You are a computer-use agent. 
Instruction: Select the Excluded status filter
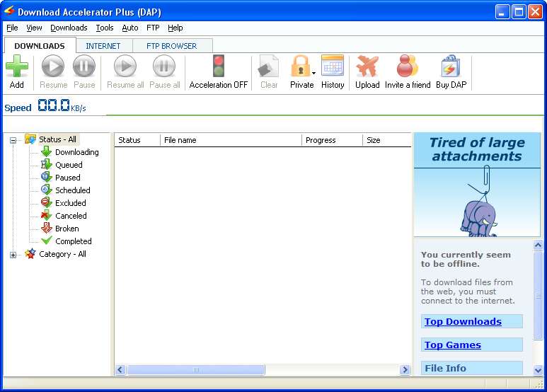(x=71, y=203)
